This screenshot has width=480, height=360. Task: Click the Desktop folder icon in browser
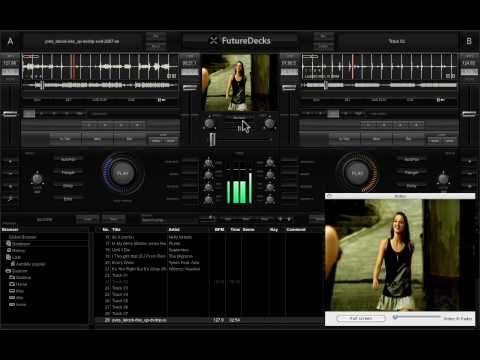pos(12,277)
